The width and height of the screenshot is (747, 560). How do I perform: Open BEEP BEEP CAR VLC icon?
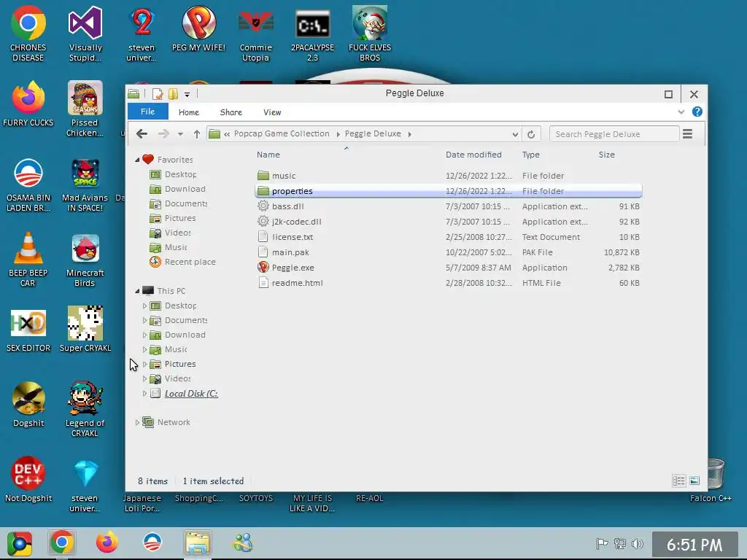point(28,260)
